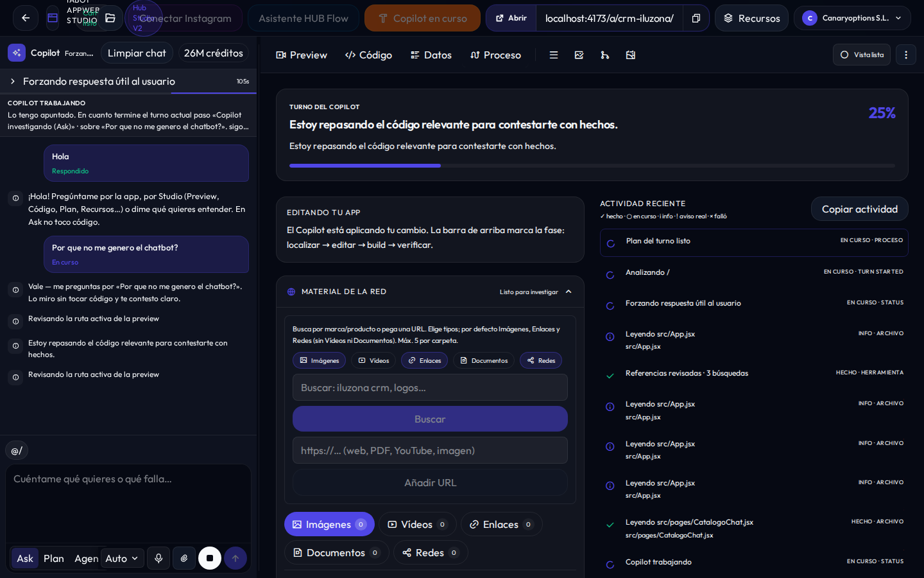Toggle the Vídeos search type chip
Image resolution: width=924 pixels, height=578 pixels.
[x=373, y=360]
